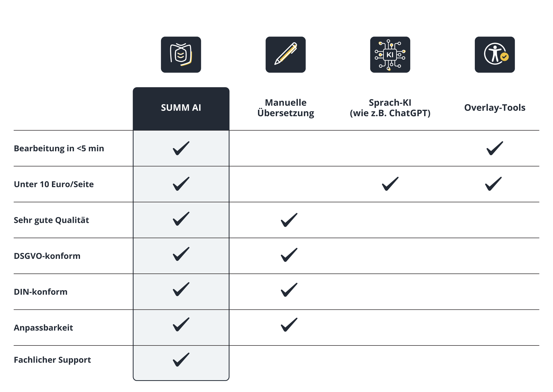Click Overlay-Tools checkmark for Bearbeitung in <5 min
Image resolution: width=553 pixels, height=392 pixels.
[x=495, y=148]
